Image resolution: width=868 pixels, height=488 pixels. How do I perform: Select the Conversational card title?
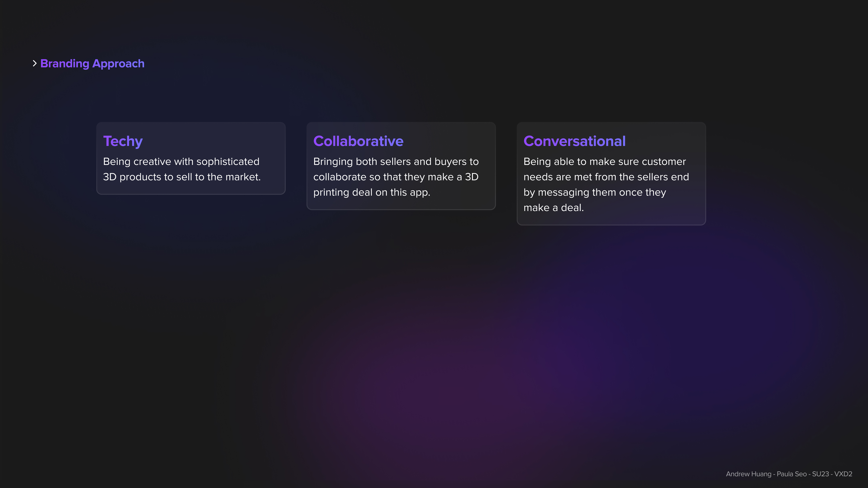[x=574, y=141]
